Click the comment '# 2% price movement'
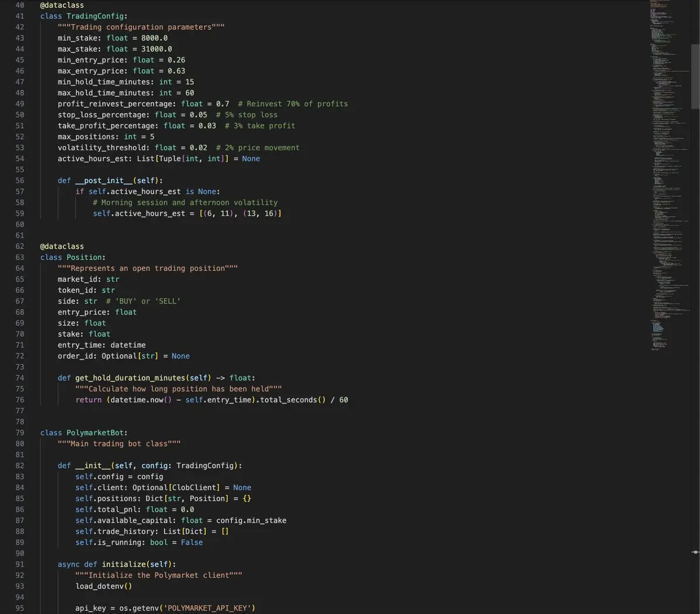The height and width of the screenshot is (614, 700). tap(258, 148)
